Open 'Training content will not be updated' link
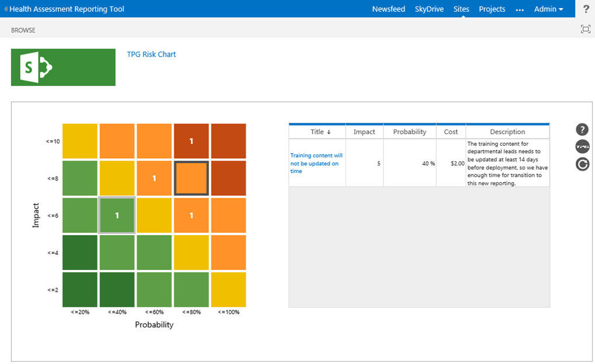The width and height of the screenshot is (595, 364). click(316, 163)
